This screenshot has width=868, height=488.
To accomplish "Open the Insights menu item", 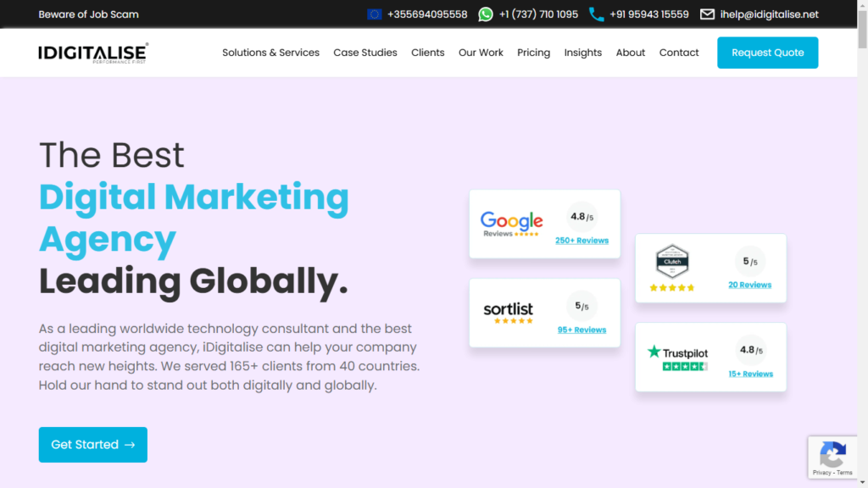I will [x=583, y=53].
